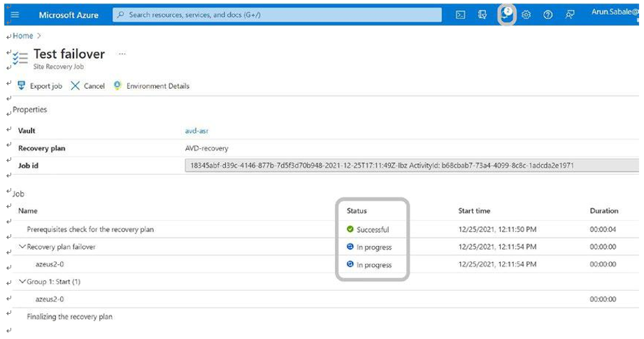The width and height of the screenshot is (644, 339).
Task: Click the in-progress icon for first azeus2-0
Action: [350, 264]
